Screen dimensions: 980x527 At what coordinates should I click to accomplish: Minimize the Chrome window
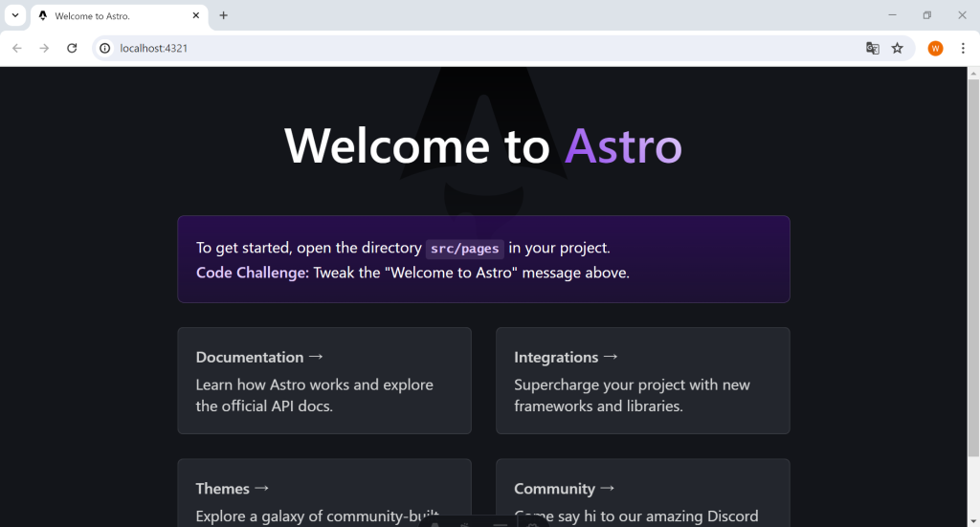click(x=893, y=15)
